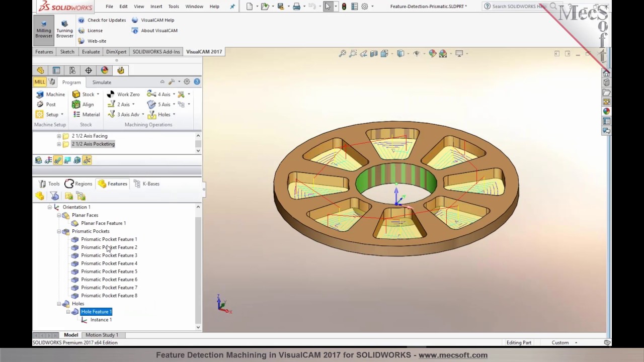644x362 pixels.
Task: Click the Post icon
Action: 46,105
